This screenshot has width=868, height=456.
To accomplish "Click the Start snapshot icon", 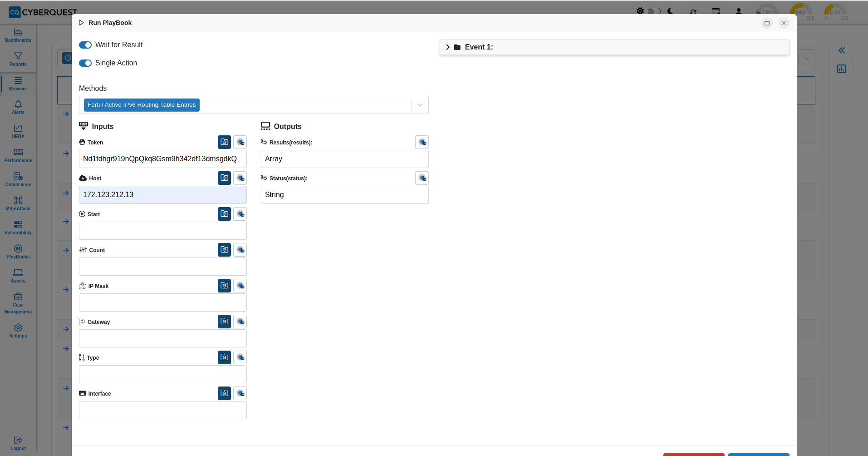I will click(225, 214).
